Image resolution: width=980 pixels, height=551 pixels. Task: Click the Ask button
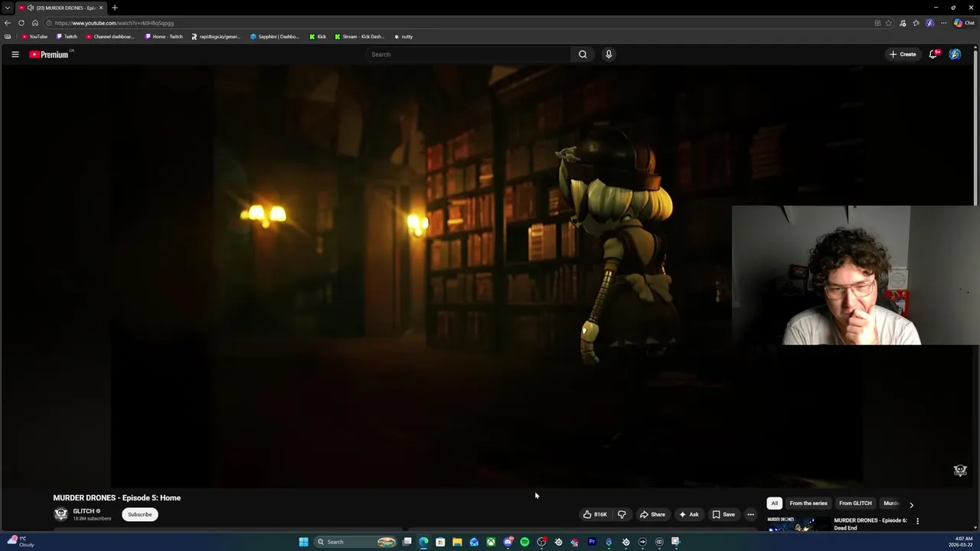pos(688,514)
